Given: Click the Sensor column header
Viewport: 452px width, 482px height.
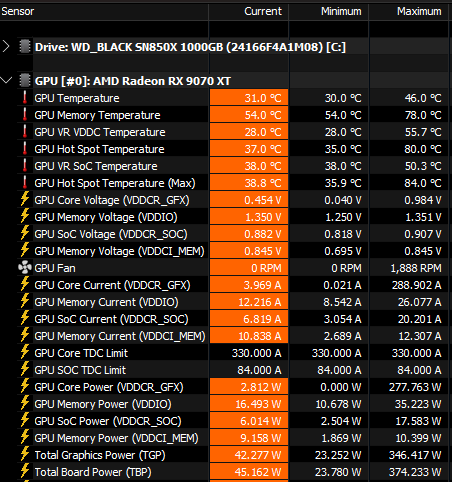Looking at the screenshot, I should [x=104, y=11].
